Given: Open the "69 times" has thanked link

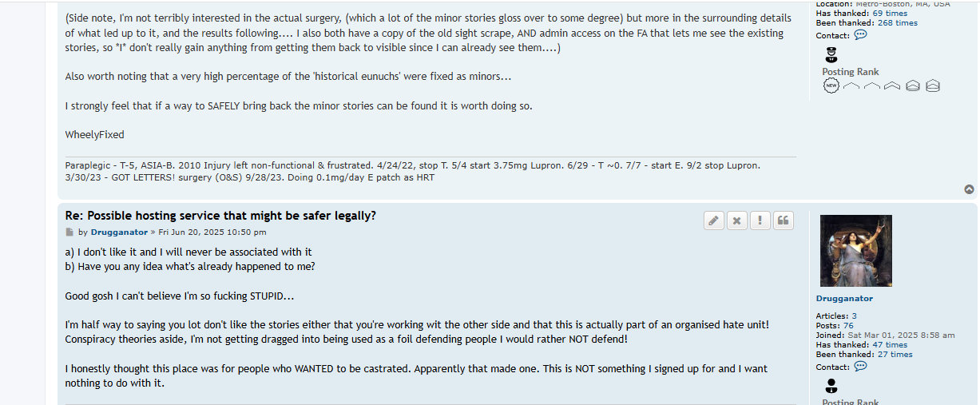Looking at the screenshot, I should pos(890,14).
